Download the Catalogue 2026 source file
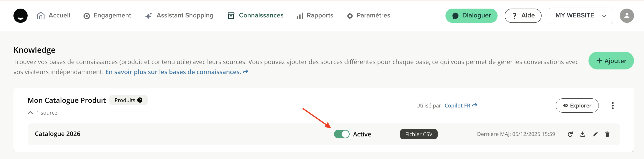644x159 pixels. point(582,134)
